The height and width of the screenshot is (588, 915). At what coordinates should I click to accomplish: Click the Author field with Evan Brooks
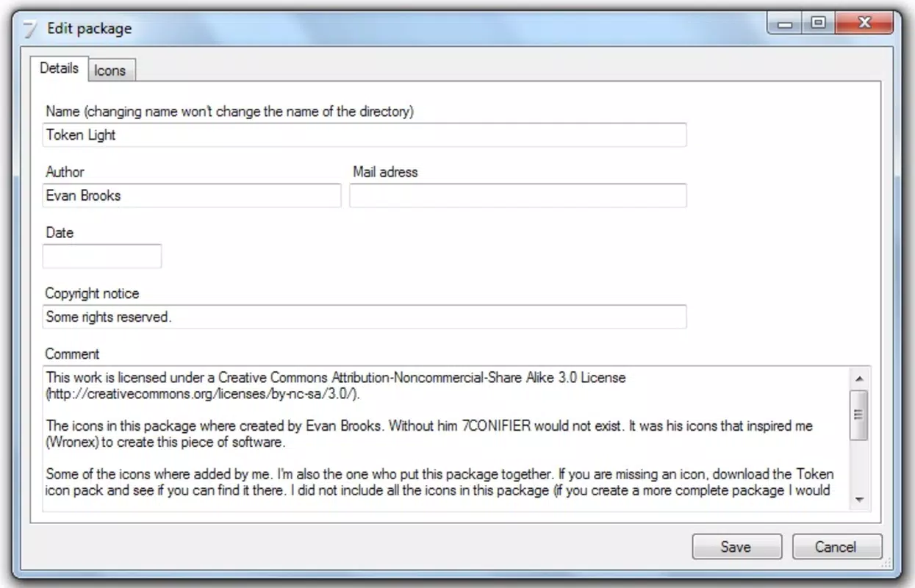192,196
